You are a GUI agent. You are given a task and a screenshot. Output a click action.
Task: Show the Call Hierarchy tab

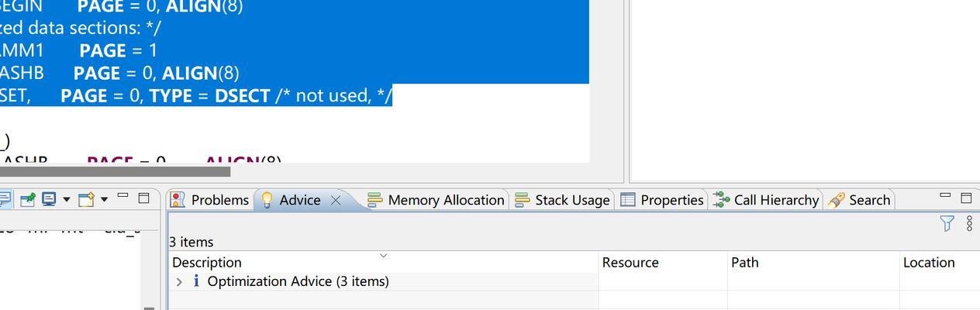coord(766,200)
